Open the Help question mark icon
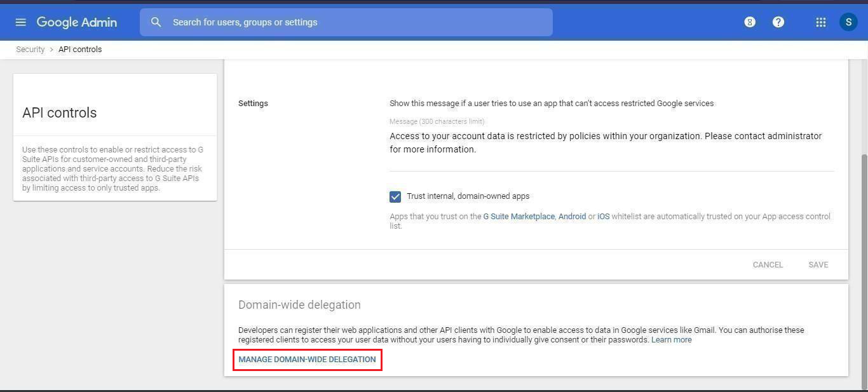 pos(778,22)
